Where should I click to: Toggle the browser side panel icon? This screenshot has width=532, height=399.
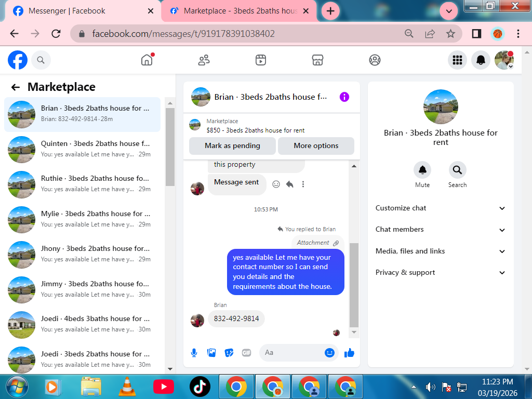click(x=476, y=34)
